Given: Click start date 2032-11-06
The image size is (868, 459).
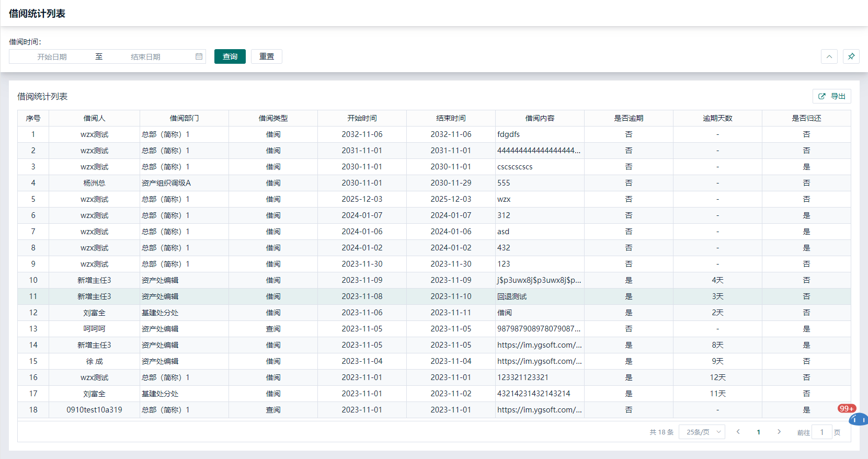Looking at the screenshot, I should (x=362, y=134).
